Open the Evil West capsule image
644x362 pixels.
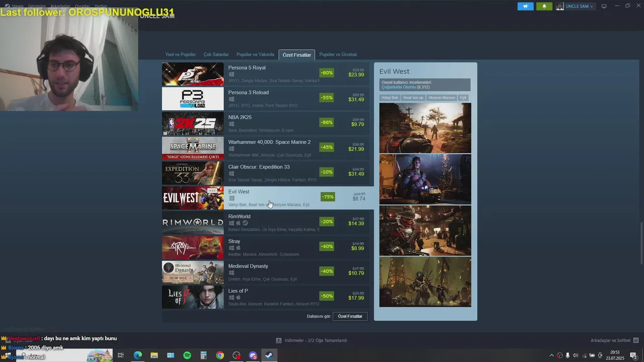(193, 198)
